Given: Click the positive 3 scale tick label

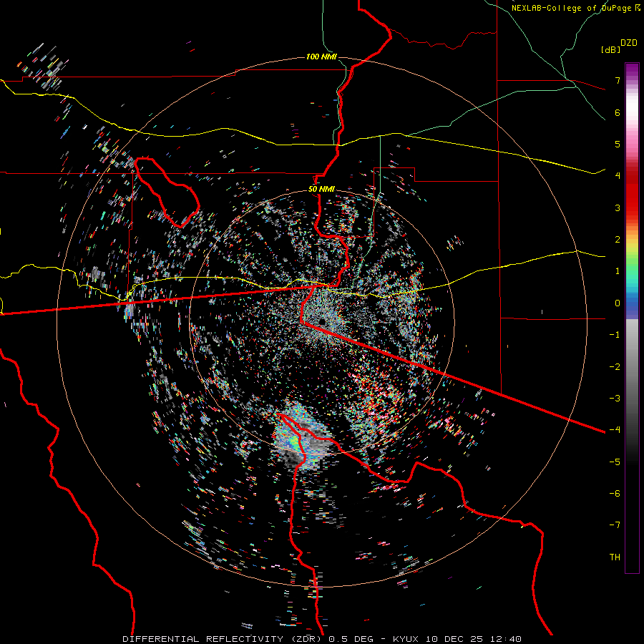Looking at the screenshot, I should coord(618,208).
